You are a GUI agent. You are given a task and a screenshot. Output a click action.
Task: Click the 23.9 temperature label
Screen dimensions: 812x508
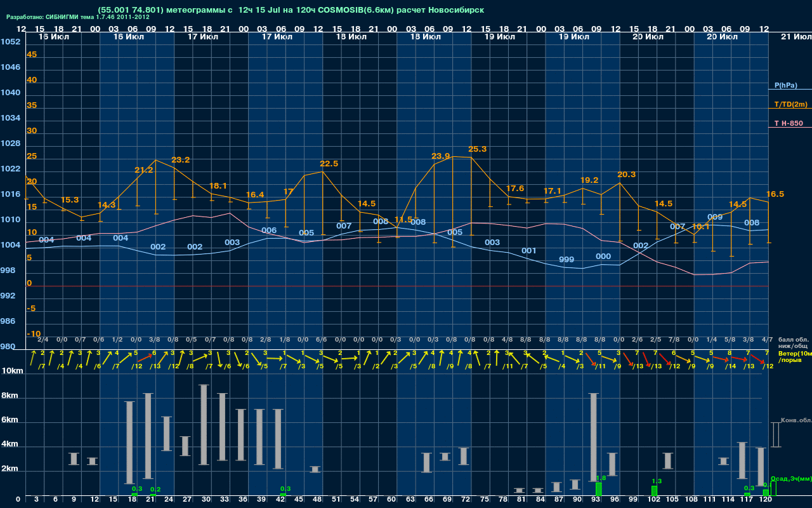coord(440,156)
